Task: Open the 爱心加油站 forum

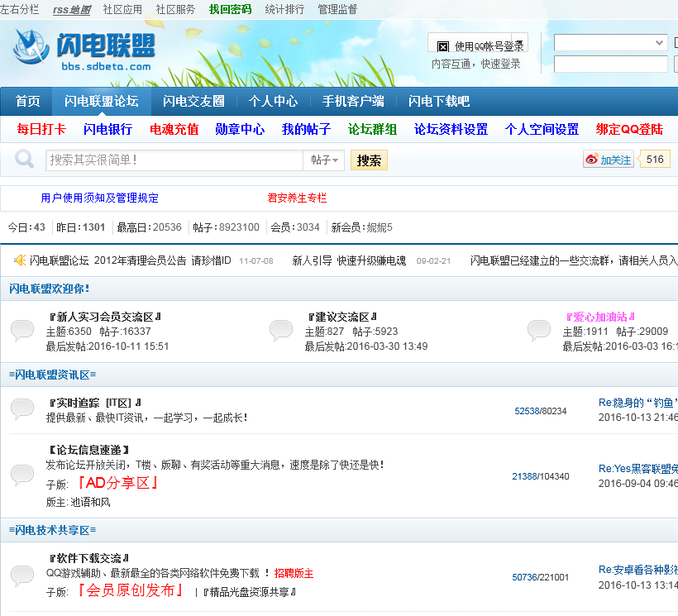Action: click(600, 317)
